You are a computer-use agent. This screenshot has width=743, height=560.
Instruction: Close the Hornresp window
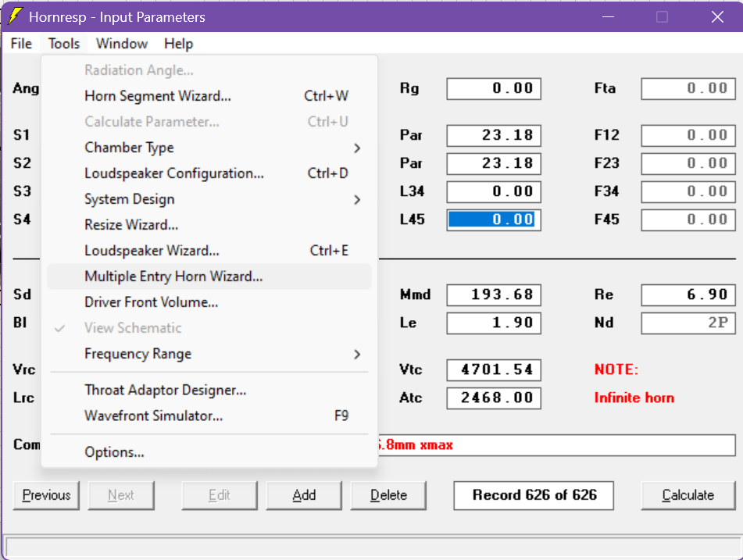tap(717, 17)
